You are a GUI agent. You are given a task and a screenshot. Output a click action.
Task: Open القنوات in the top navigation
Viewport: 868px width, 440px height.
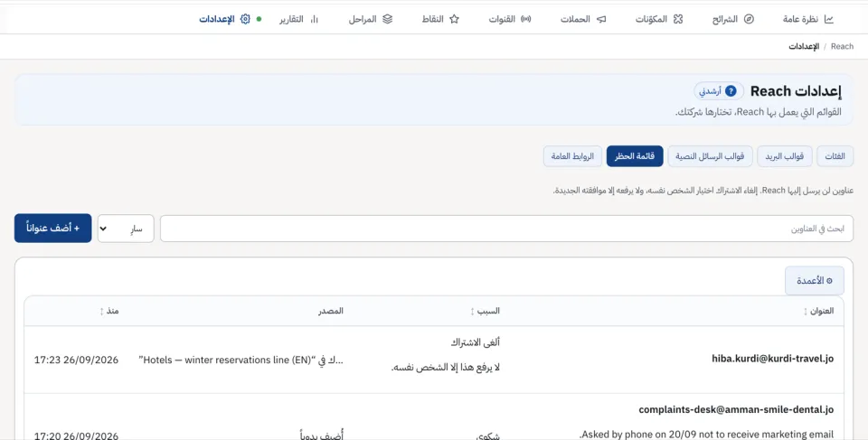[x=510, y=19]
